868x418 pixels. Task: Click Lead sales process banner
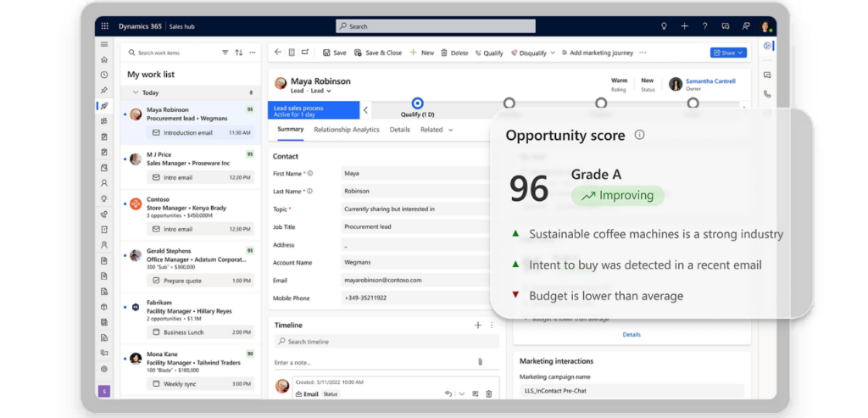pyautogui.click(x=314, y=110)
